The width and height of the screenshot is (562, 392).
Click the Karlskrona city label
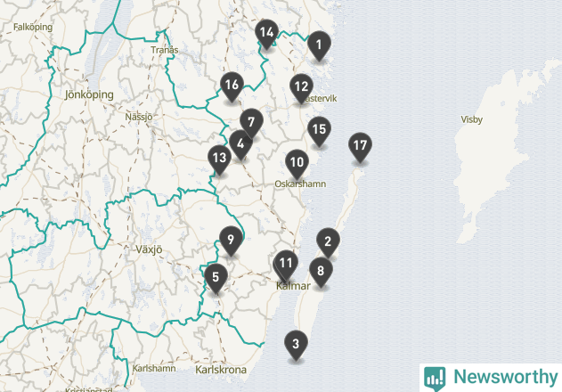point(221,370)
